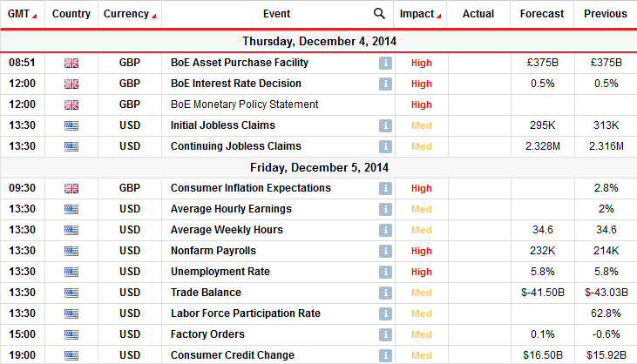Show info for Consumer Inflation Expectations

[x=385, y=188]
